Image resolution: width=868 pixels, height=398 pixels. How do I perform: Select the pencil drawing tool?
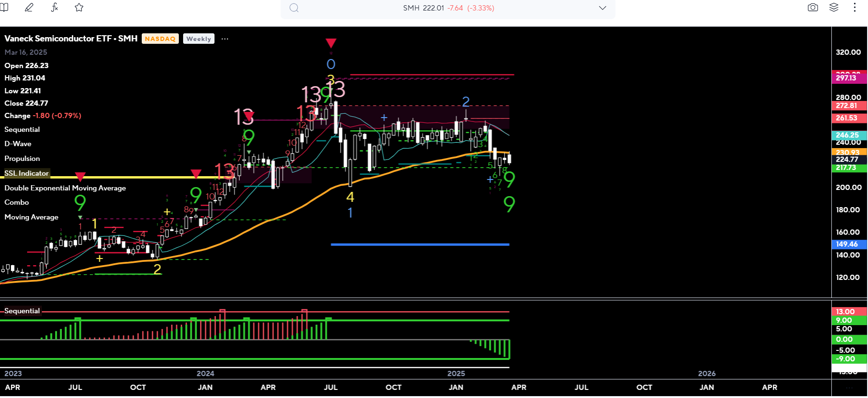[29, 8]
